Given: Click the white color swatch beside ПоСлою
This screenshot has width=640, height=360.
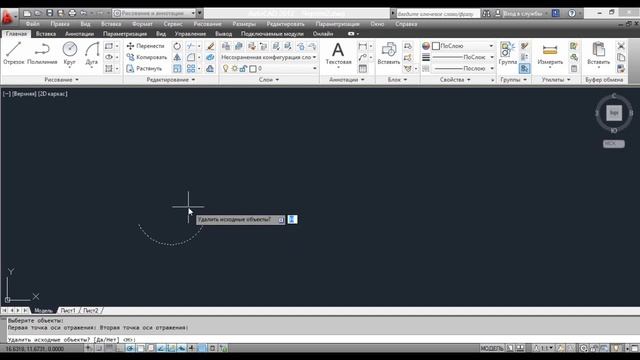Looking at the screenshot, I should [436, 46].
